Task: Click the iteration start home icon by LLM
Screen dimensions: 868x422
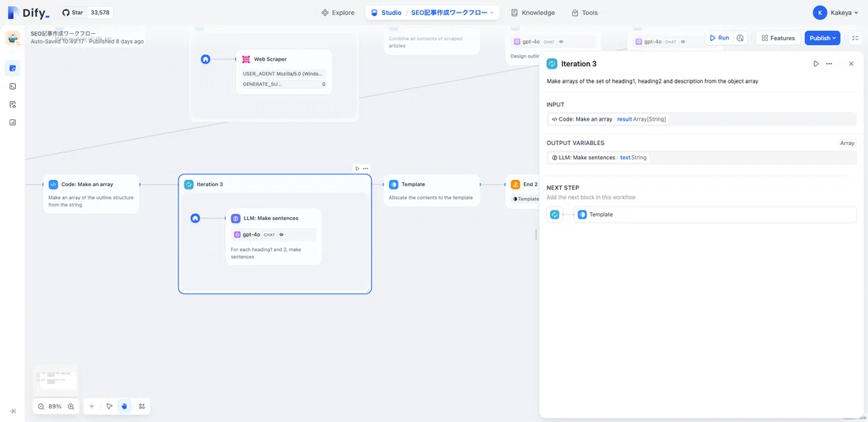Action: 195,218
